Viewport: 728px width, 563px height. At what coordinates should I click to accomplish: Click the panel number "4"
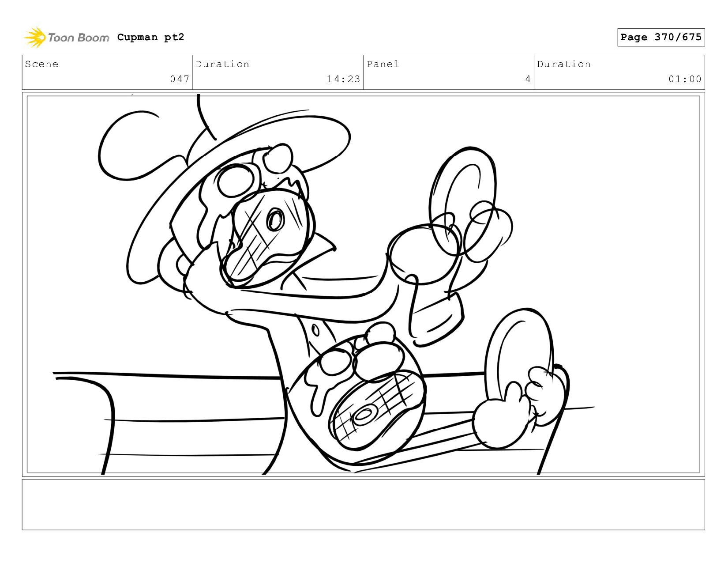coord(528,79)
